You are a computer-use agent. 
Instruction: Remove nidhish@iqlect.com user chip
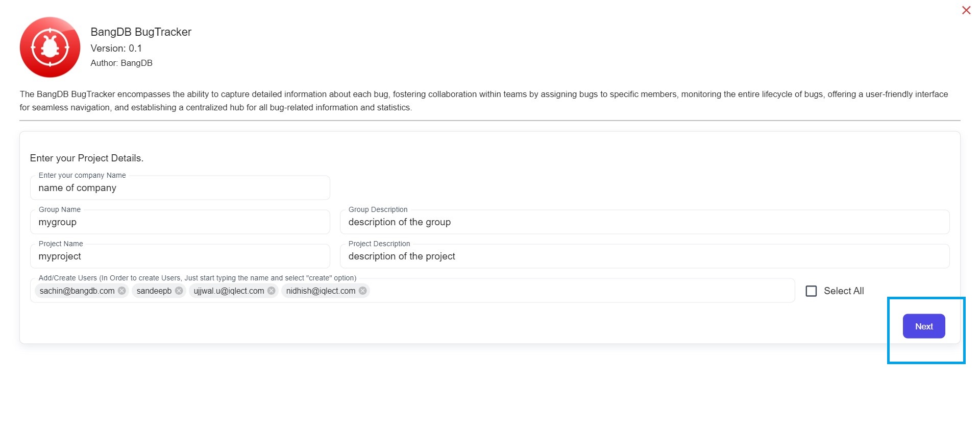click(362, 291)
